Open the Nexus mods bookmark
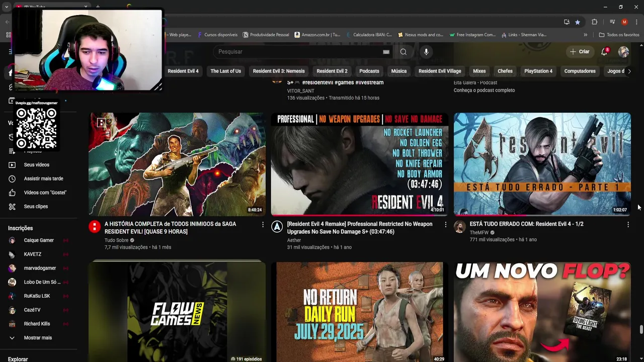Screen dimensions: 644x362 click(x=421, y=35)
